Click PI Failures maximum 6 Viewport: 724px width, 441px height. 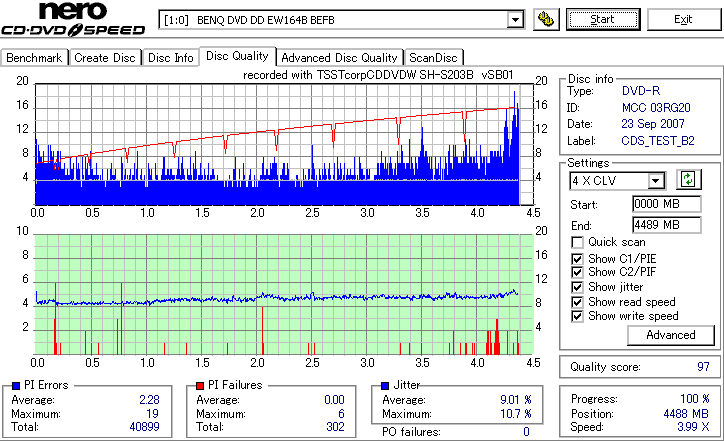(341, 414)
